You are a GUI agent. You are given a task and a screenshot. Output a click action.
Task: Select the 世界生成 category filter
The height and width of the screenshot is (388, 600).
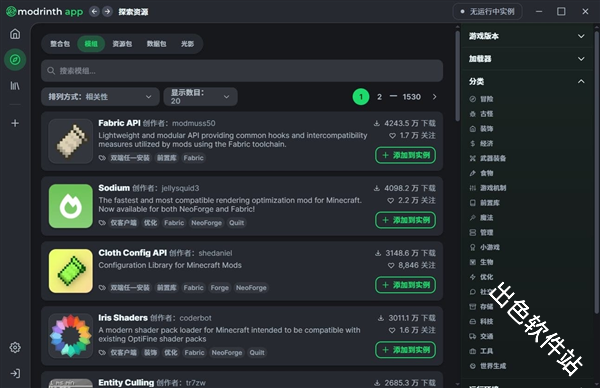[x=488, y=366]
